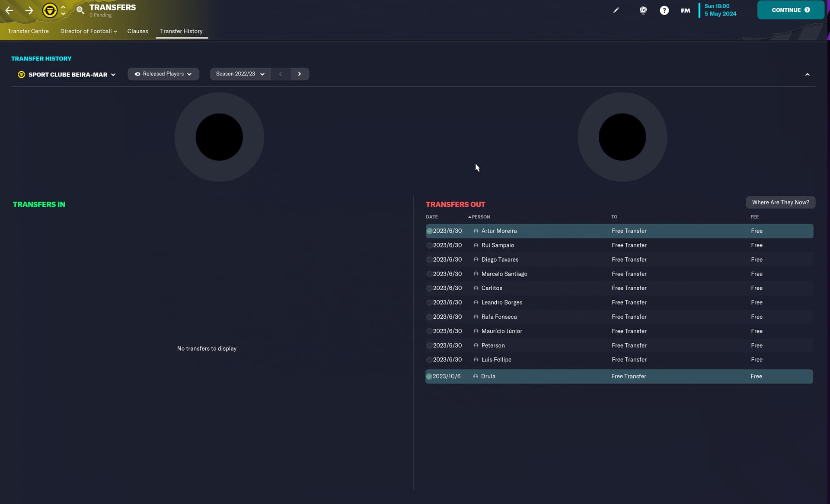The image size is (830, 504).
Task: Select the Transfer History tab
Action: [181, 31]
